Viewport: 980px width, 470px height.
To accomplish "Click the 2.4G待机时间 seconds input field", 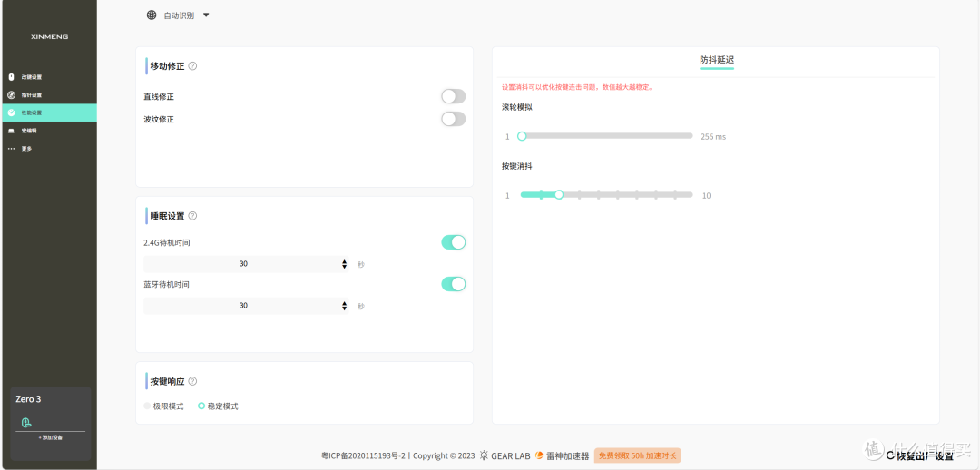I will click(x=246, y=264).
